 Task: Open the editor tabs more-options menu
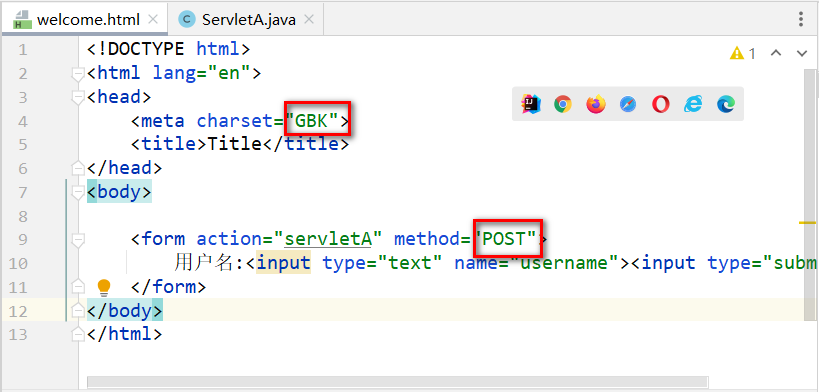tap(801, 19)
